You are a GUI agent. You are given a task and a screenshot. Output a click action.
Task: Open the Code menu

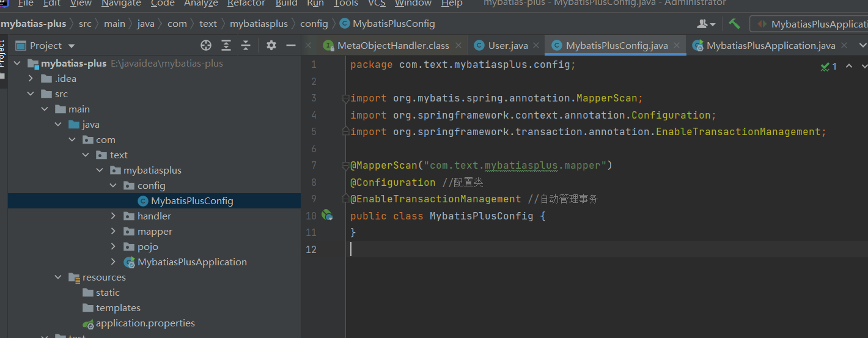pyautogui.click(x=163, y=3)
